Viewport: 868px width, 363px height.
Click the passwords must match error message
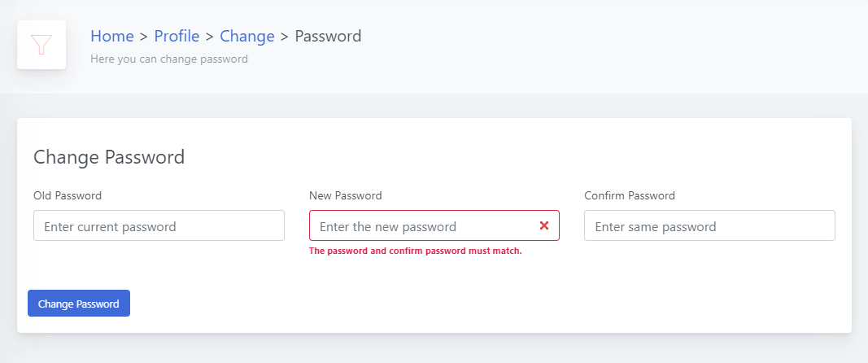point(416,251)
